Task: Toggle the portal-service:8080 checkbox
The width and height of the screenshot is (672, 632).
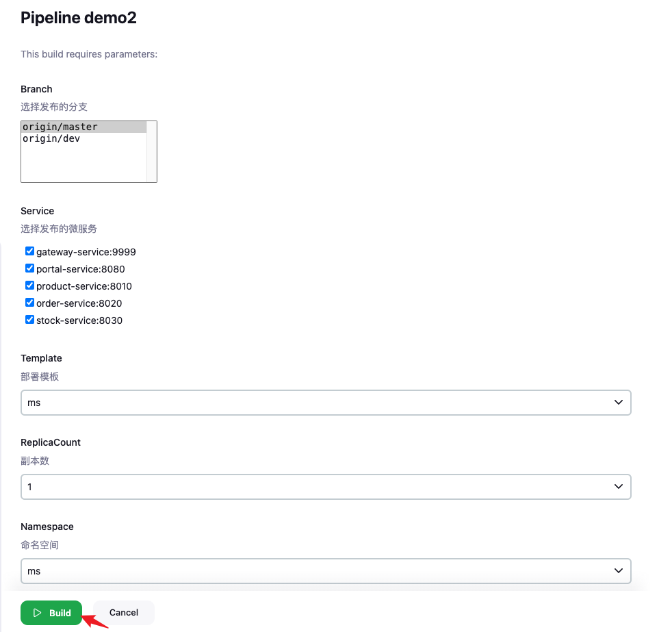Action: point(29,268)
